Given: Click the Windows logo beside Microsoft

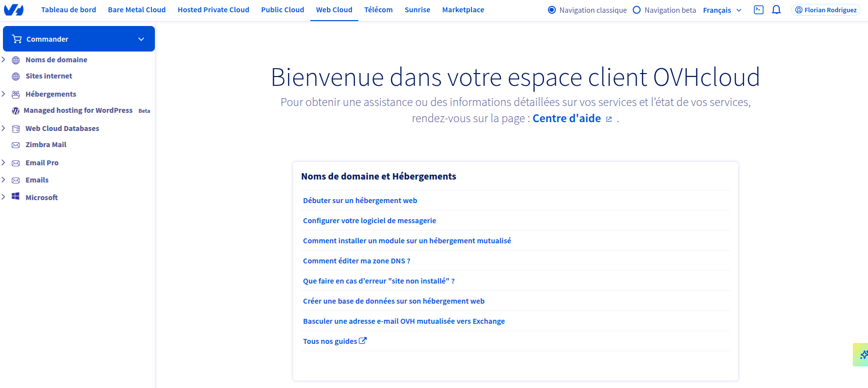Looking at the screenshot, I should click(16, 196).
